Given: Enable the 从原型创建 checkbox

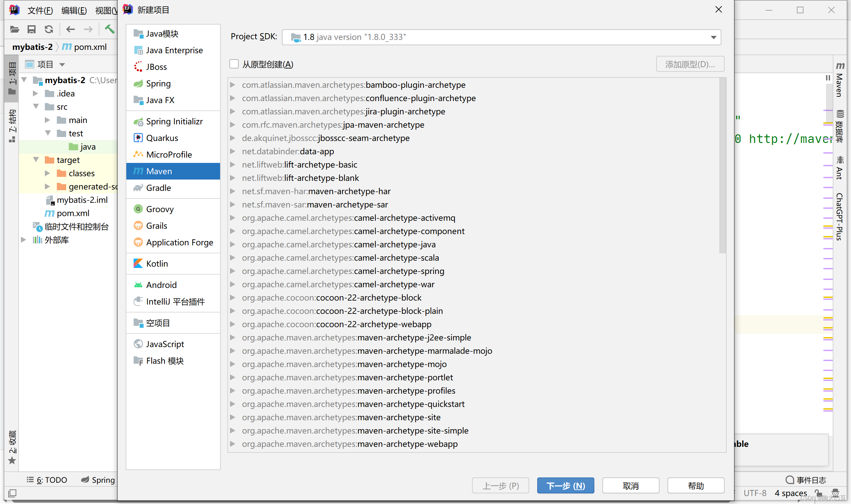Looking at the screenshot, I should (234, 64).
